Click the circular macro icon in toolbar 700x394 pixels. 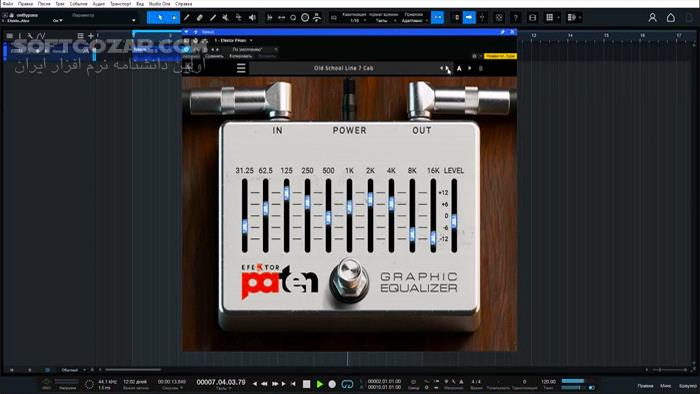click(x=305, y=17)
